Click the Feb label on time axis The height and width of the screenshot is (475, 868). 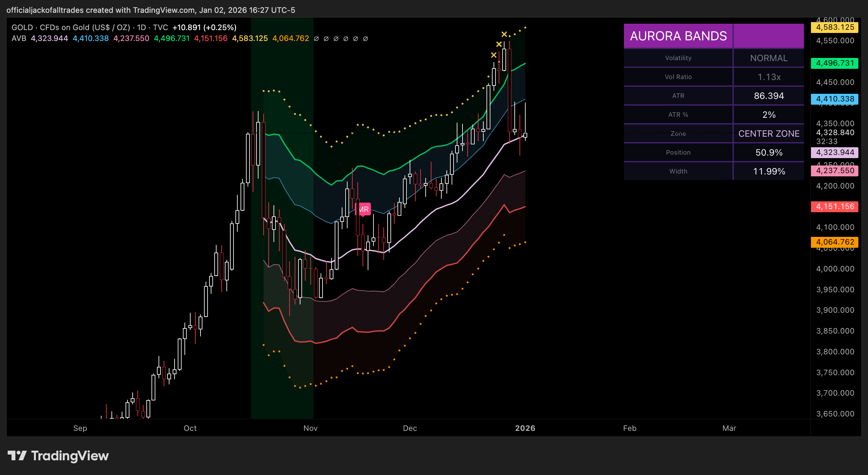click(x=630, y=428)
